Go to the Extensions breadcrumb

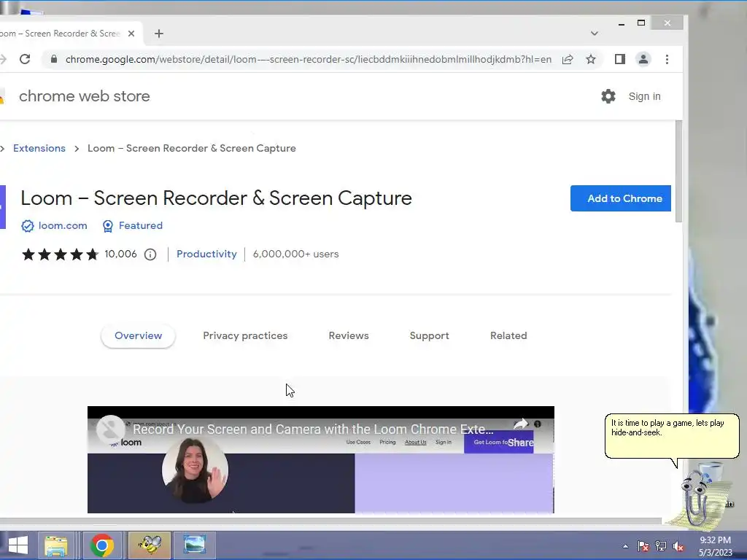click(39, 148)
